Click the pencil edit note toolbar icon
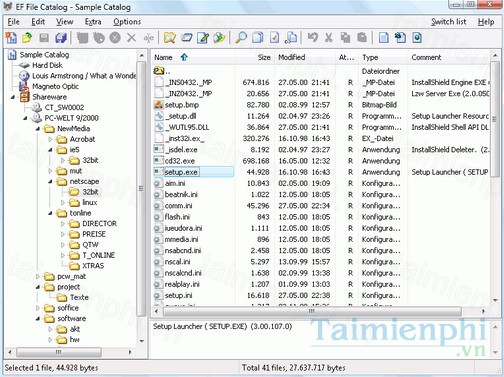The width and height of the screenshot is (504, 377). [203, 38]
